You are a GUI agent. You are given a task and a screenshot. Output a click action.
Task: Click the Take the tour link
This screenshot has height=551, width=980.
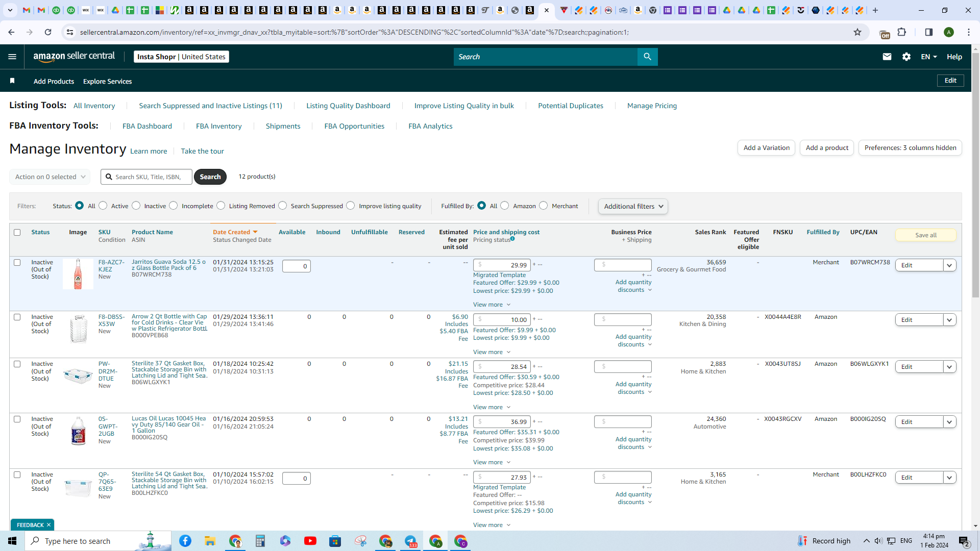[202, 151]
